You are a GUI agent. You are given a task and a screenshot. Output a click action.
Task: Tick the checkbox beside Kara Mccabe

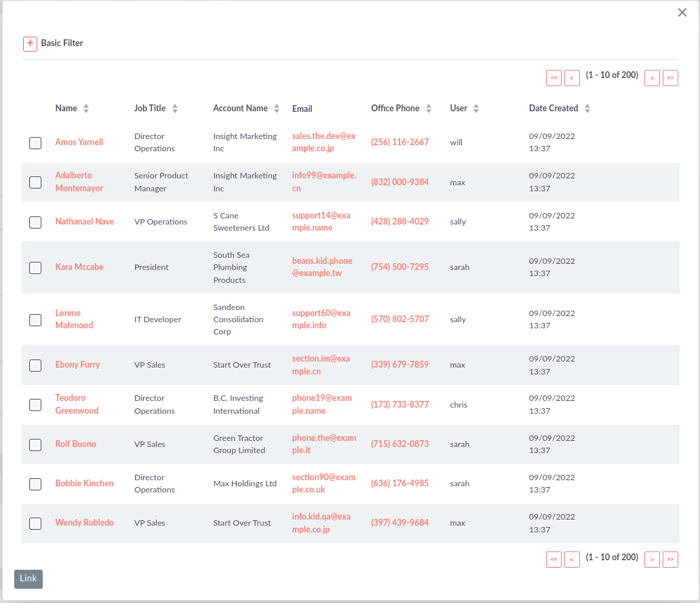tap(35, 267)
